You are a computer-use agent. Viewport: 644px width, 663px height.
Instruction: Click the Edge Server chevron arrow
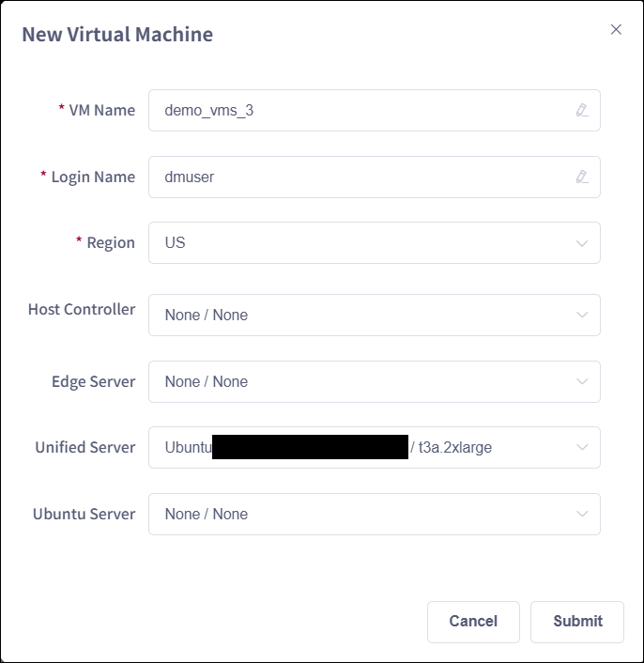click(582, 382)
